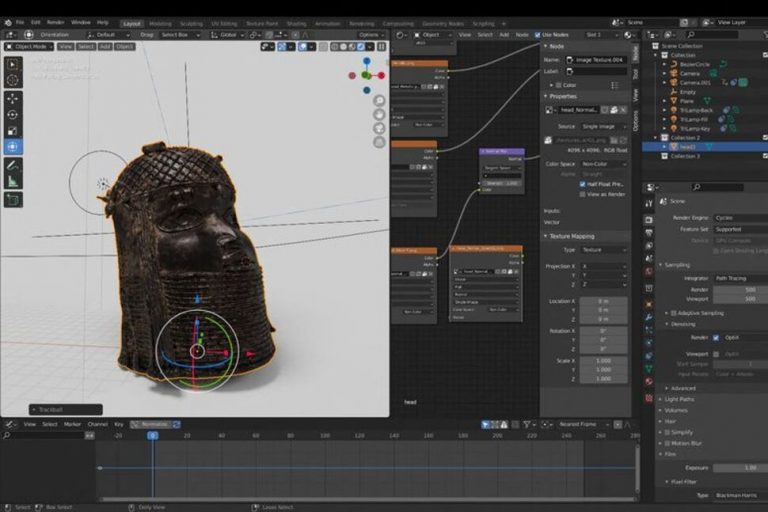Image resolution: width=768 pixels, height=512 pixels.
Task: Toggle the Use Nodes checkbox
Action: point(538,35)
